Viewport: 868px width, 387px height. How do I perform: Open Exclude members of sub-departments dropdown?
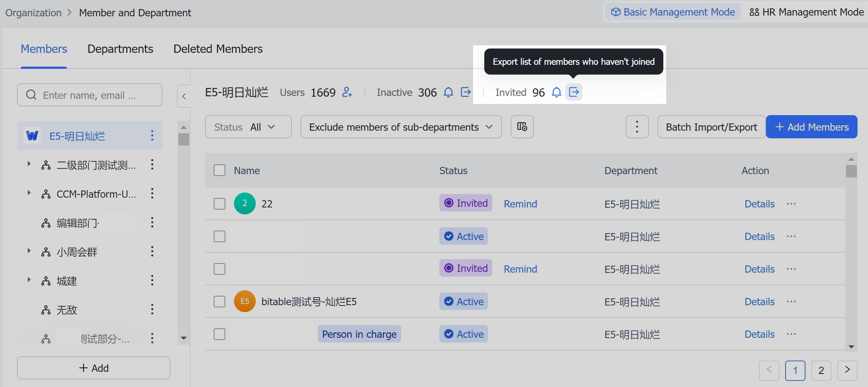pos(401,127)
